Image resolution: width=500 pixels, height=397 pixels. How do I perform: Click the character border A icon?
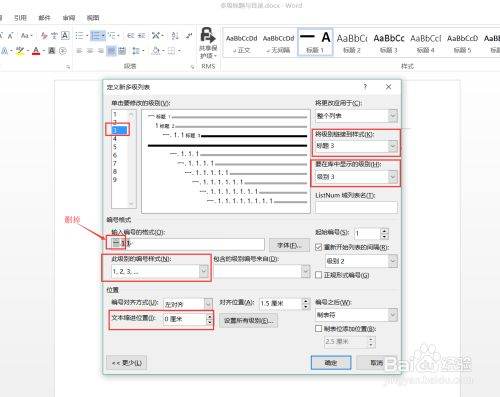[65, 35]
